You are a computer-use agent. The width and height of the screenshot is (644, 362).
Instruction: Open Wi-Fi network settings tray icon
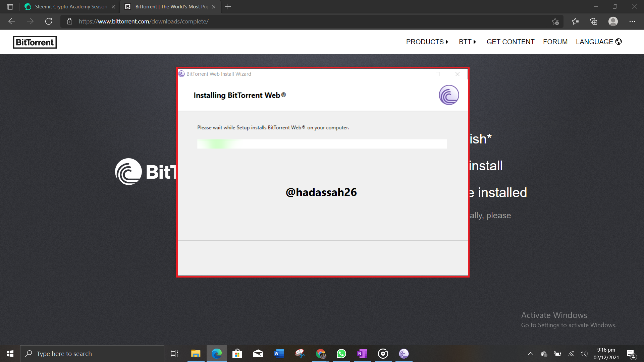(x=571, y=354)
